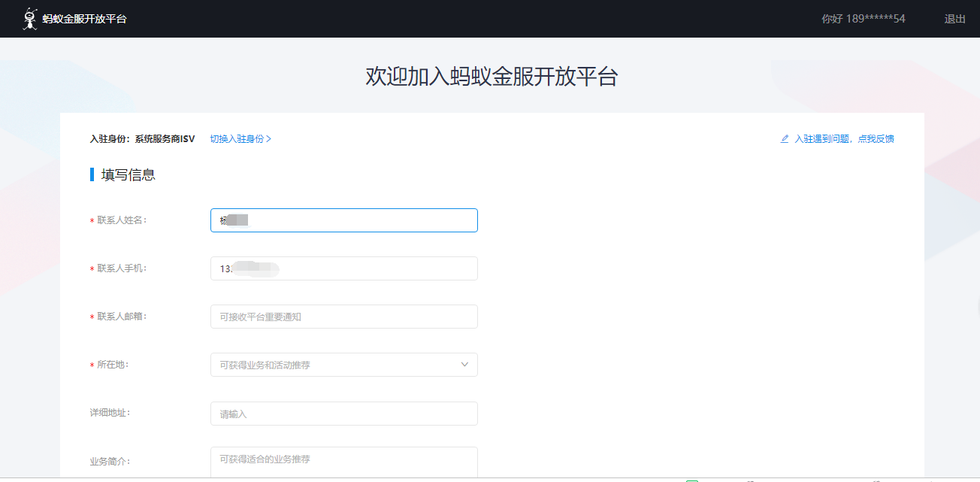Focus the 详细地址 input field
The height and width of the screenshot is (482, 980).
coord(344,414)
